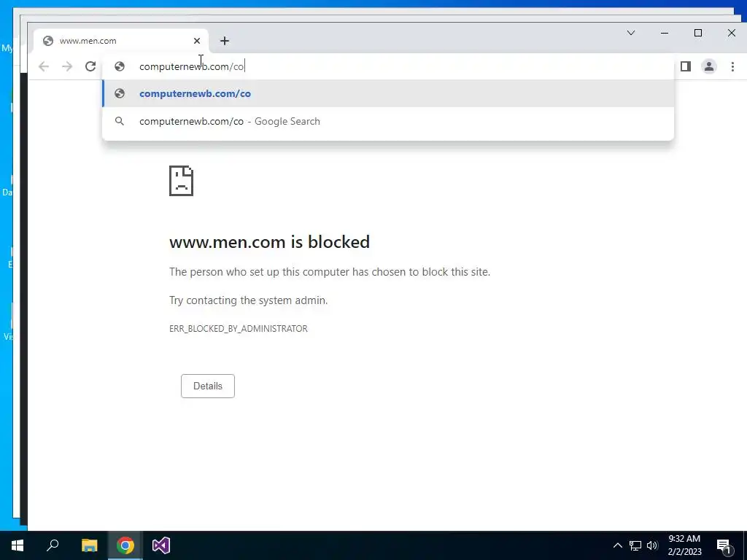Minimize the Chrome window
Screen dimensions: 747x560
[665, 33]
